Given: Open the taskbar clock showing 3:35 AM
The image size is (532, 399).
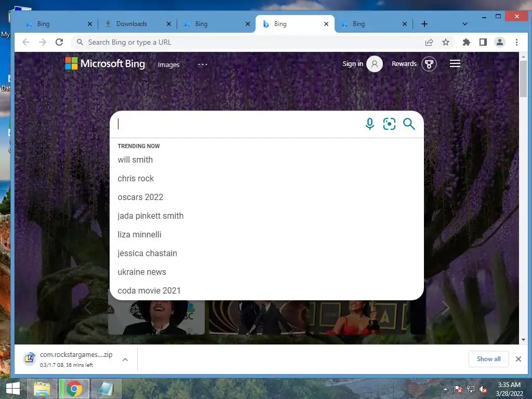Looking at the screenshot, I should point(509,389).
